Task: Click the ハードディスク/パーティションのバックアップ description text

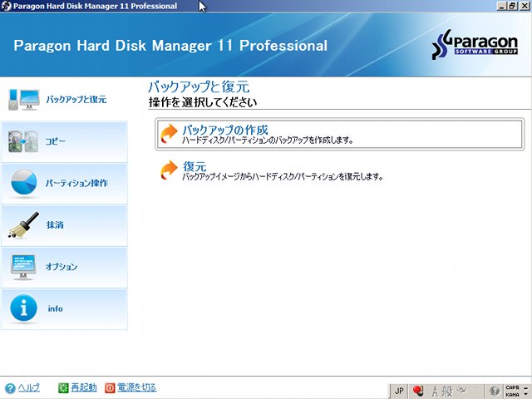Action: pos(268,140)
